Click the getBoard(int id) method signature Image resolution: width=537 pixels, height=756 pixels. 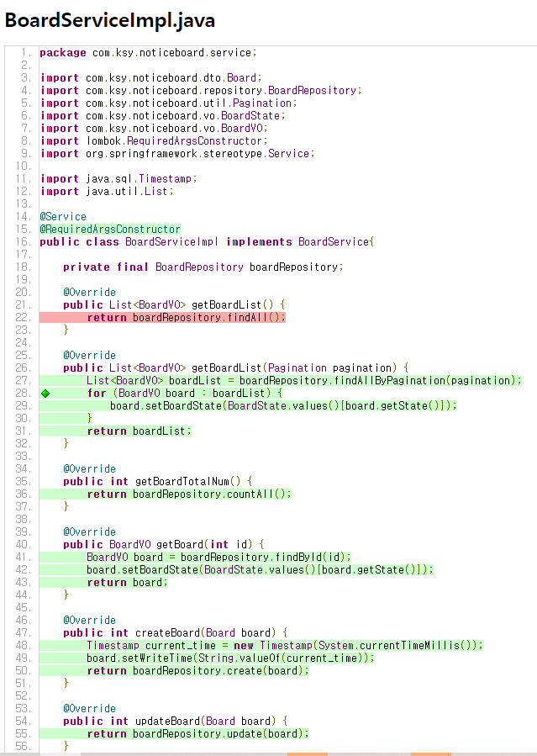(x=163, y=544)
